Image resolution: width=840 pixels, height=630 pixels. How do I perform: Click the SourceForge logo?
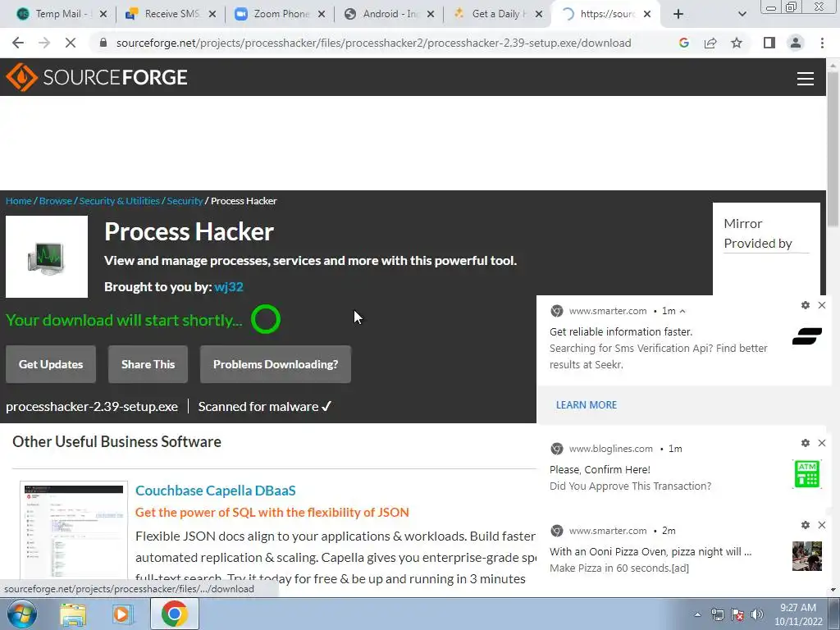pyautogui.click(x=97, y=77)
